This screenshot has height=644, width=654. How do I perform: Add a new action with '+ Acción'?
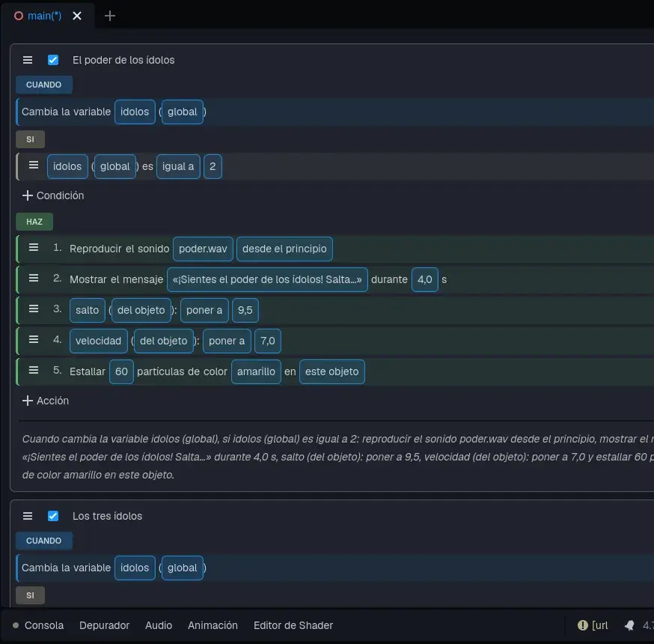point(46,401)
